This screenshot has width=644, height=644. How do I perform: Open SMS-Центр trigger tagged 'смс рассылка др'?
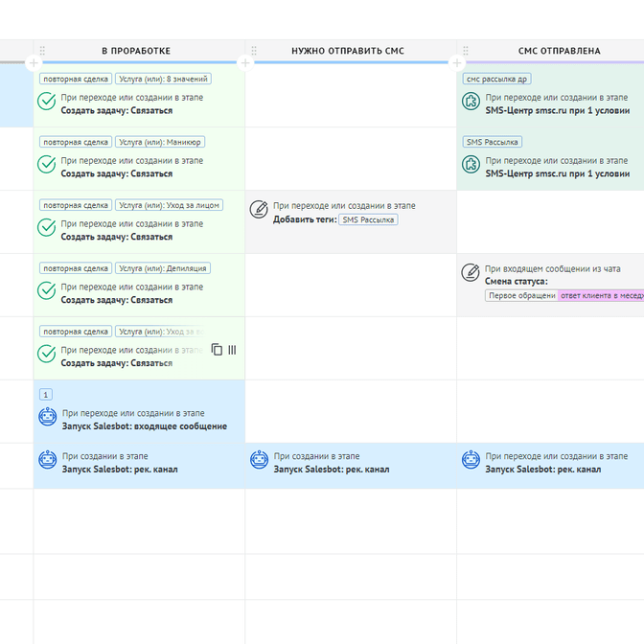550,95
